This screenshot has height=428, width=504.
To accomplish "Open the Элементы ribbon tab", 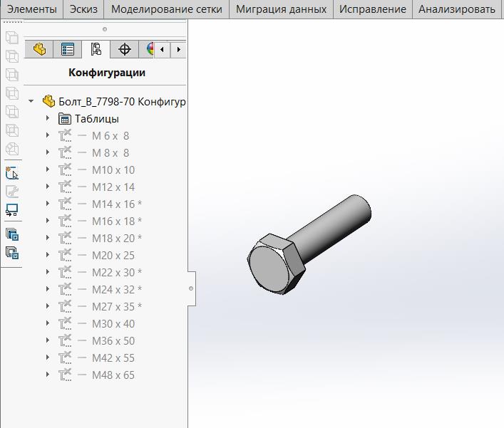I will [x=32, y=9].
